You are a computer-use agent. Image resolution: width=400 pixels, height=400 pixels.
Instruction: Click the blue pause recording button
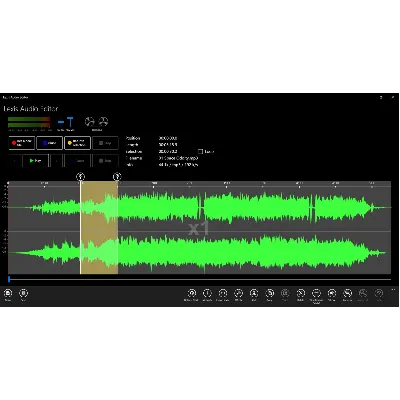[x=49, y=143]
